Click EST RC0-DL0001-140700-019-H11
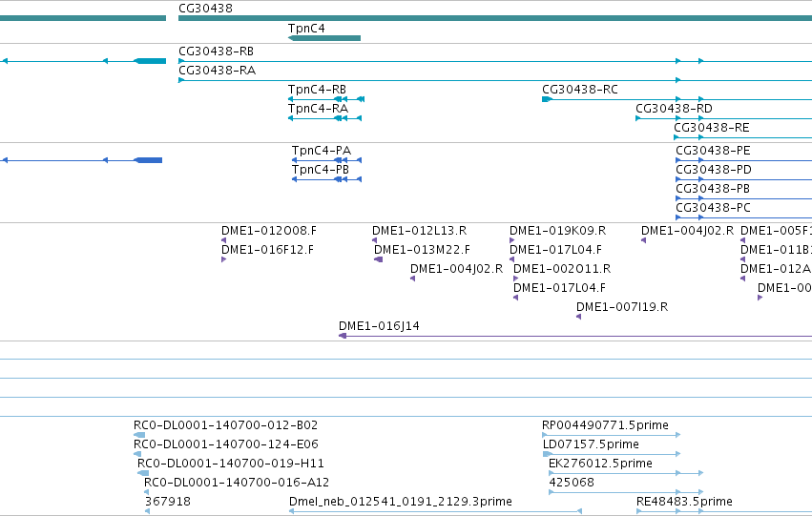Screen dimensions: 812x516 click(x=143, y=473)
